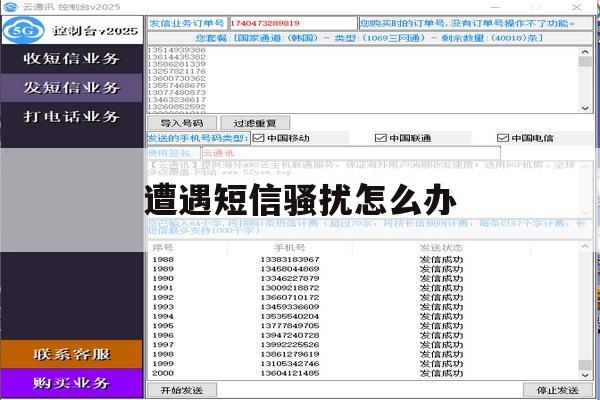
Task: Select phone number 13777849705
Action: (x=290, y=326)
